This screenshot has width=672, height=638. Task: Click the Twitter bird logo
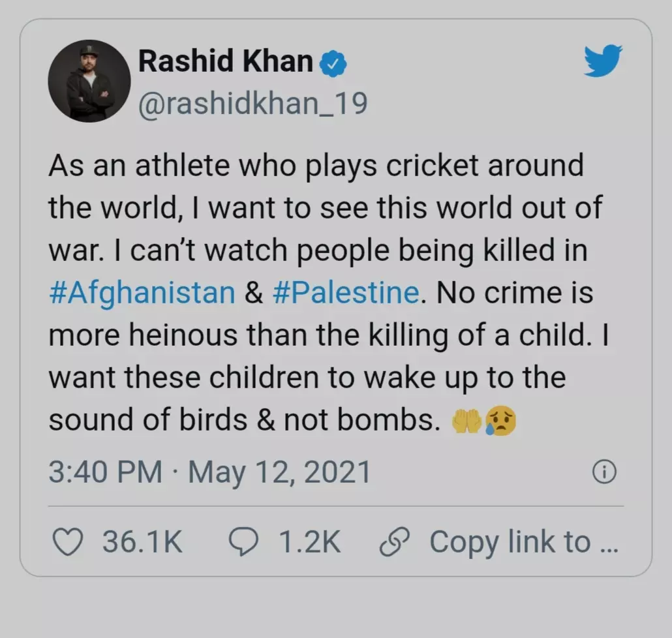(x=602, y=61)
